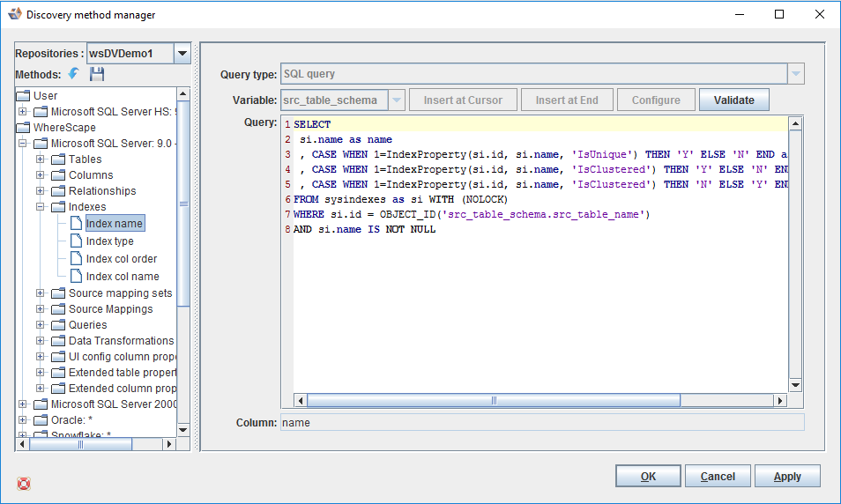The height and width of the screenshot is (504, 841).
Task: Click the red lifebuoy help icon
Action: click(x=24, y=483)
